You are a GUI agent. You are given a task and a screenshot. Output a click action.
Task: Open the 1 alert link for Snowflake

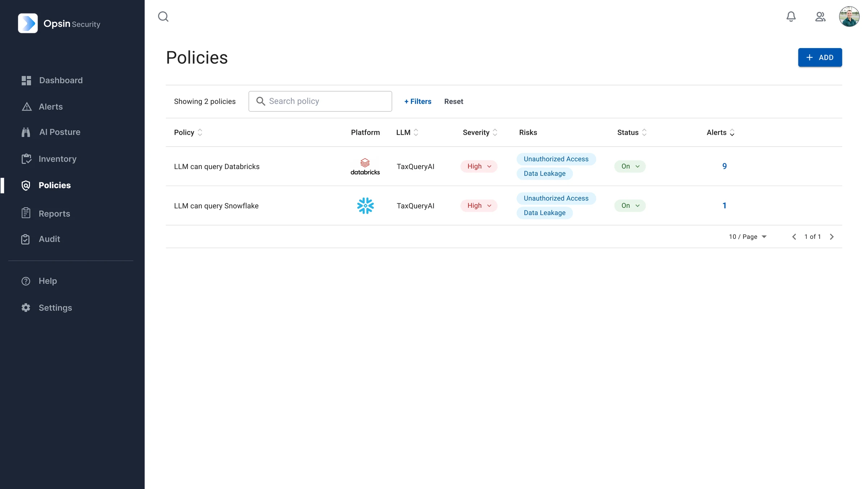coord(724,206)
